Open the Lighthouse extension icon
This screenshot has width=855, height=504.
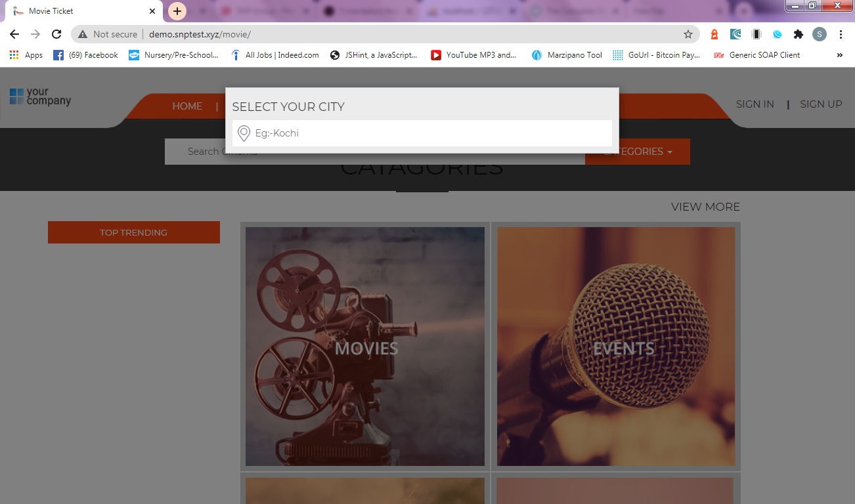(713, 34)
